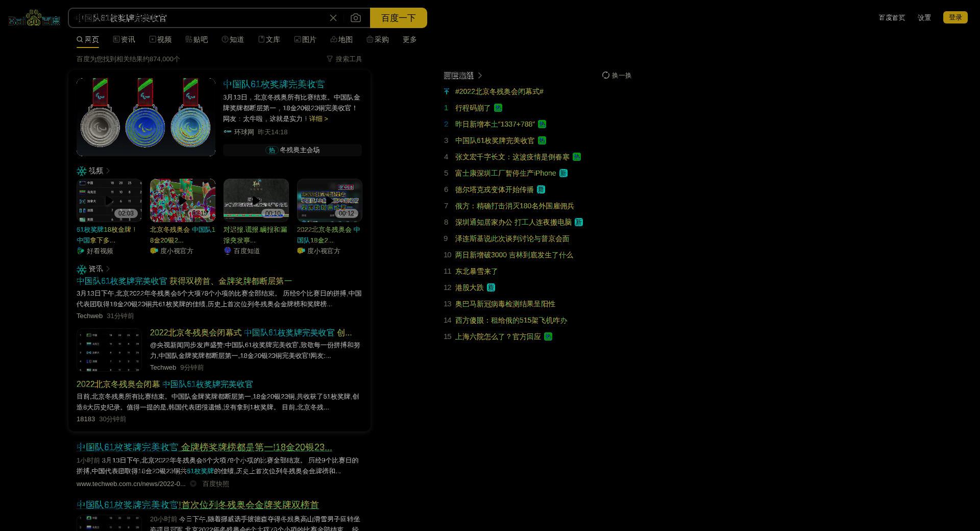Image resolution: width=980 pixels, height=531 pixels.
Task: Open the medals image thumbnail
Action: [x=146, y=117]
